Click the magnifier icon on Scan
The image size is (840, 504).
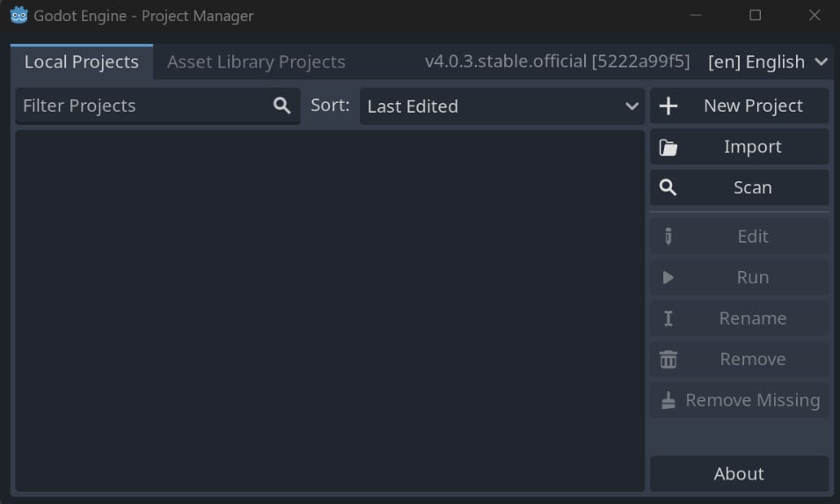click(x=668, y=187)
